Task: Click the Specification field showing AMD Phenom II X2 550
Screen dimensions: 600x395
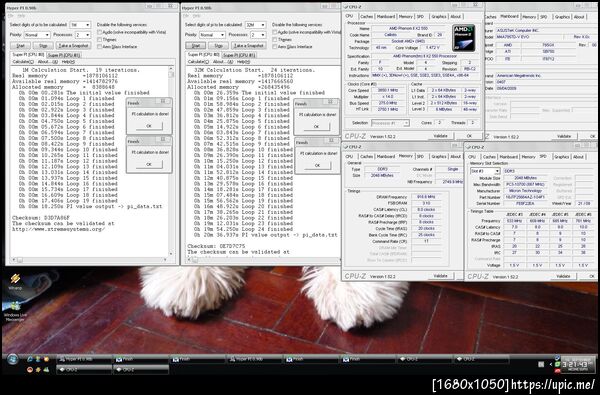Action: 425,56
